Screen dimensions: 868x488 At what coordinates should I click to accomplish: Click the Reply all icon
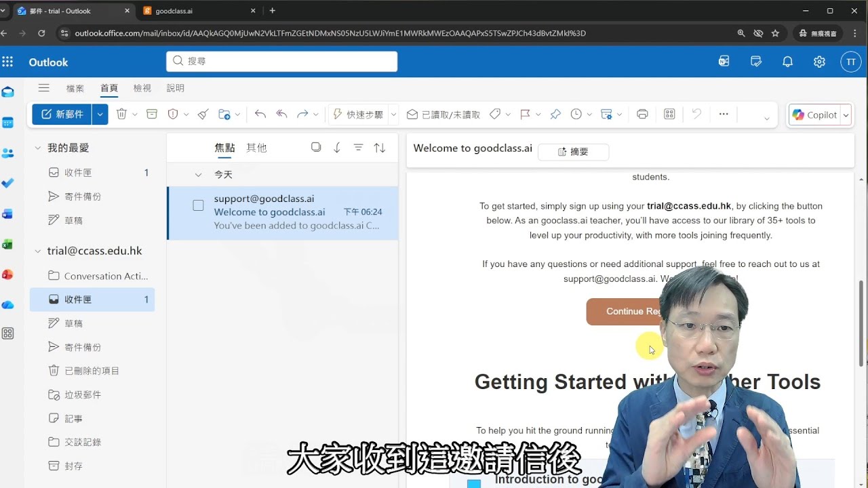click(282, 115)
